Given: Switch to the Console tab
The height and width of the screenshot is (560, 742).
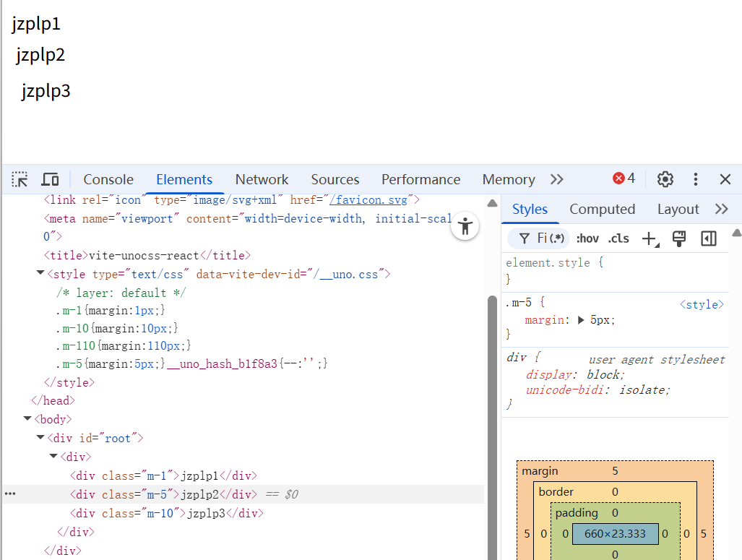Looking at the screenshot, I should tap(108, 179).
